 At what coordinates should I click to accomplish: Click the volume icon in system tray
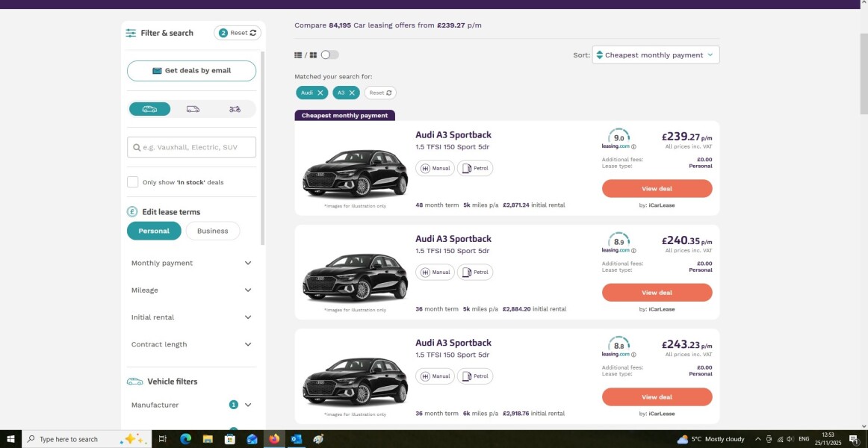pyautogui.click(x=790, y=439)
